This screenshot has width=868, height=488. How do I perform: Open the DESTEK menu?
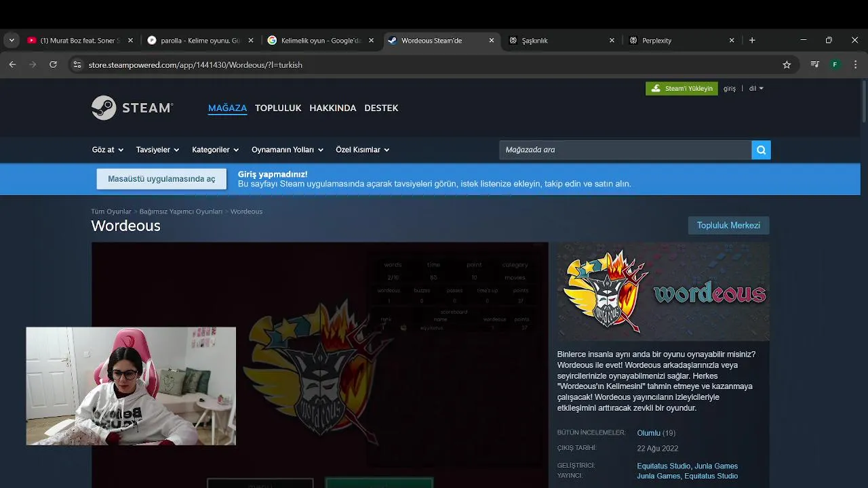(x=381, y=108)
